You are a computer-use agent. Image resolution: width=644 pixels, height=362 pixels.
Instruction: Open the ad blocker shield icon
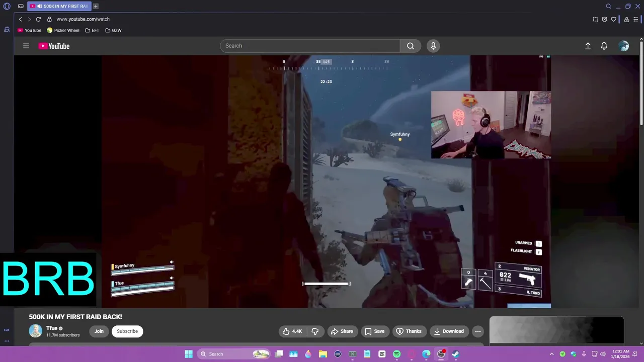coord(604,19)
